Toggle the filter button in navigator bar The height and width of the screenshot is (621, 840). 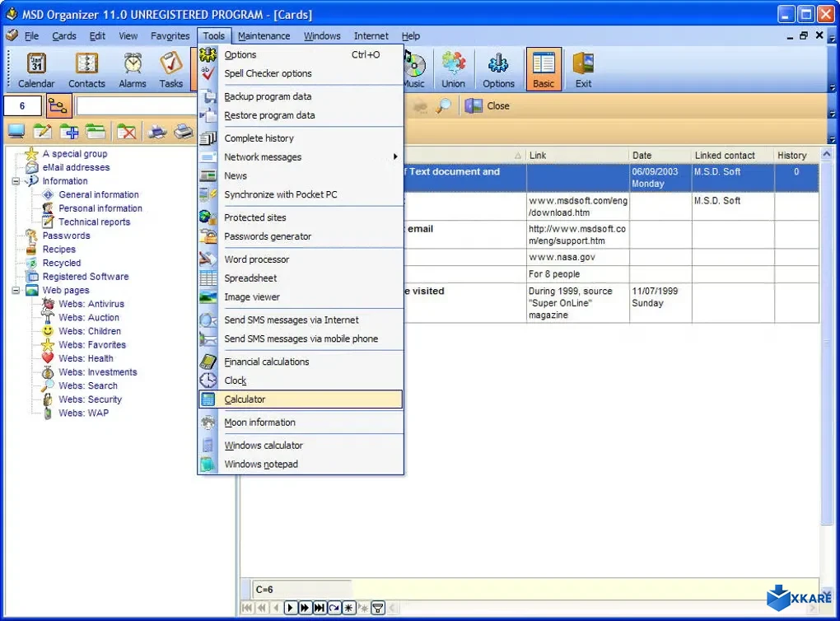tap(378, 608)
